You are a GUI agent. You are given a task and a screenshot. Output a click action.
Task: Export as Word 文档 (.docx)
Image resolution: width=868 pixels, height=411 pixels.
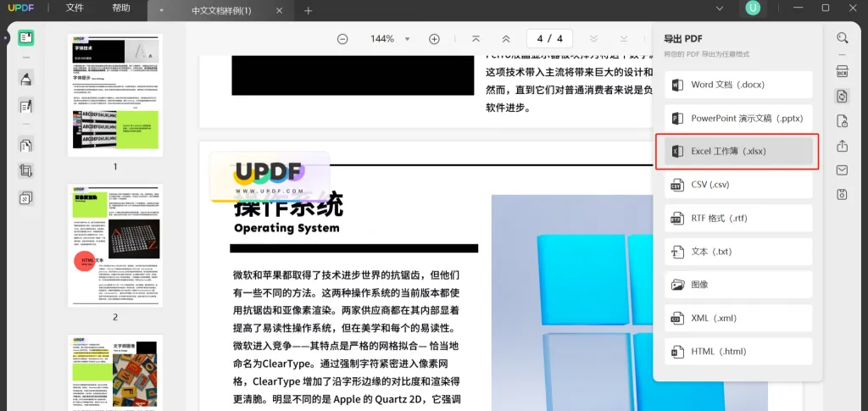coord(738,86)
